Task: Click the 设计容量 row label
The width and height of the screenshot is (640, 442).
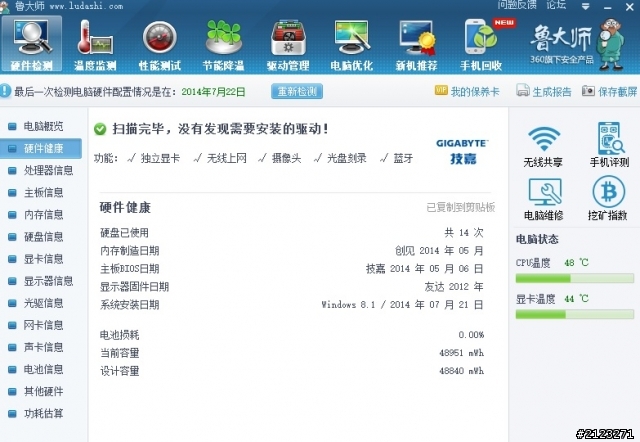Action: 120,371
